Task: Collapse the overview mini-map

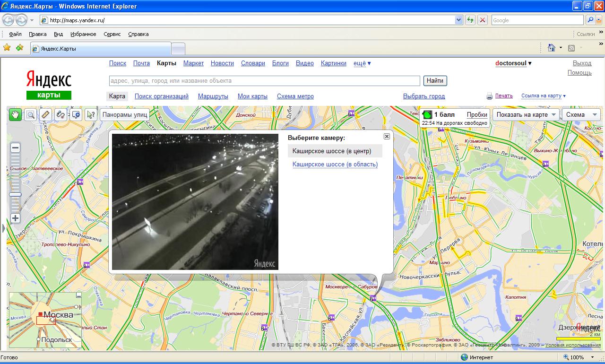Action: click(78, 295)
